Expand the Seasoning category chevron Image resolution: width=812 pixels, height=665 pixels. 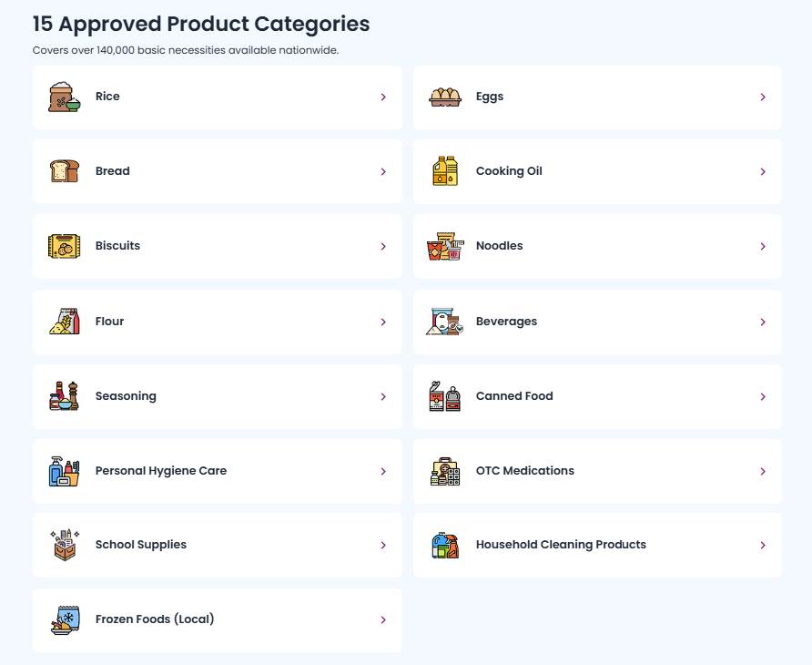click(x=383, y=397)
